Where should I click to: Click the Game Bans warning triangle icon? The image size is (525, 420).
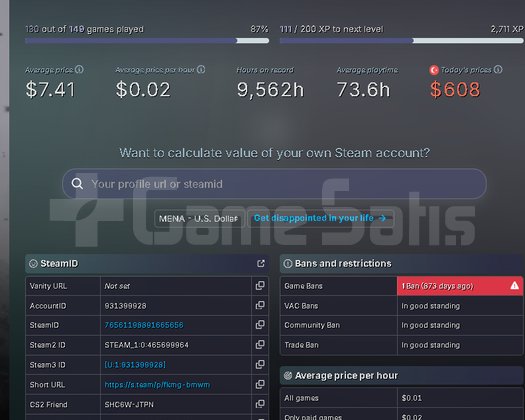pyautogui.click(x=514, y=286)
